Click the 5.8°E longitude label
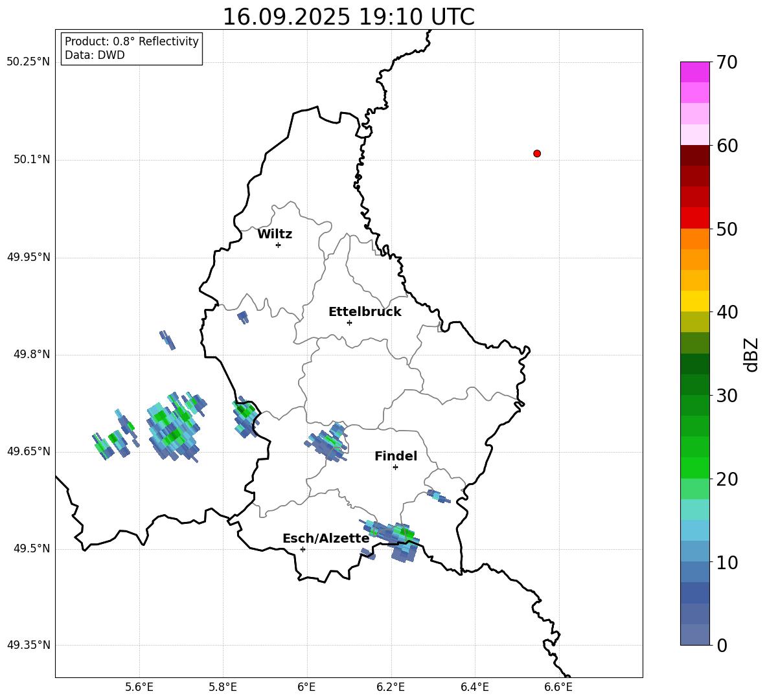The width and height of the screenshot is (767, 700). pos(223,687)
